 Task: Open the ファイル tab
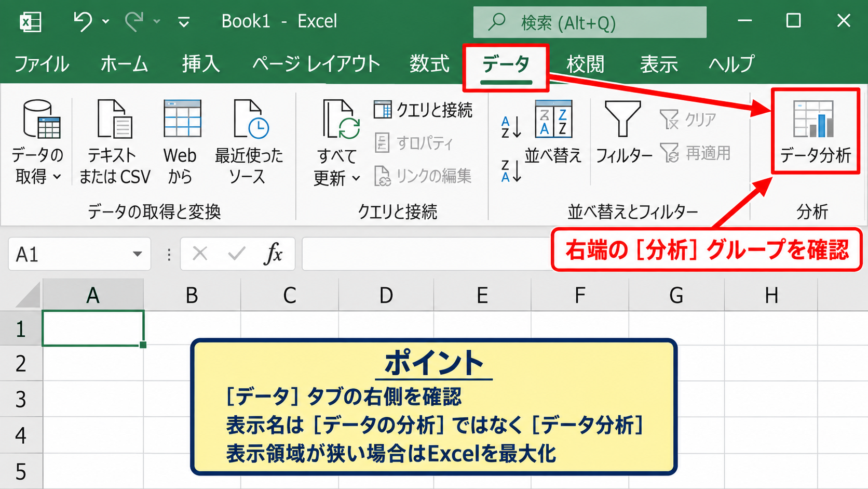pyautogui.click(x=42, y=64)
